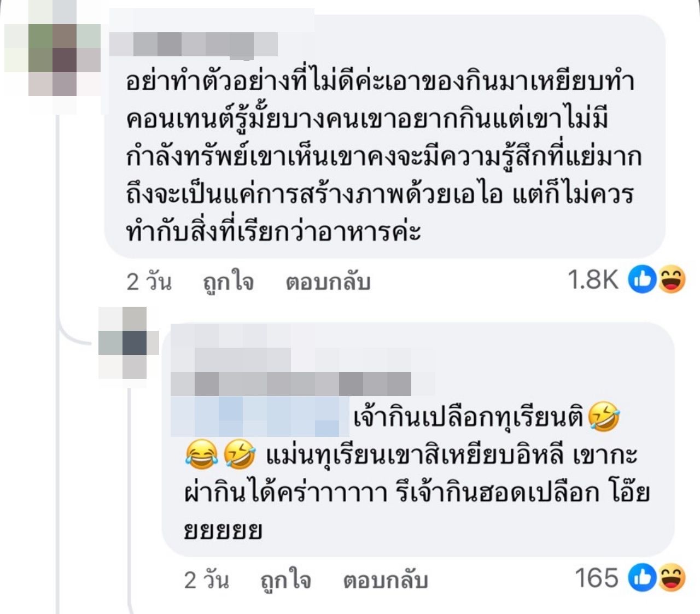Reply to the second comment via ตอบกลับ

point(386,580)
